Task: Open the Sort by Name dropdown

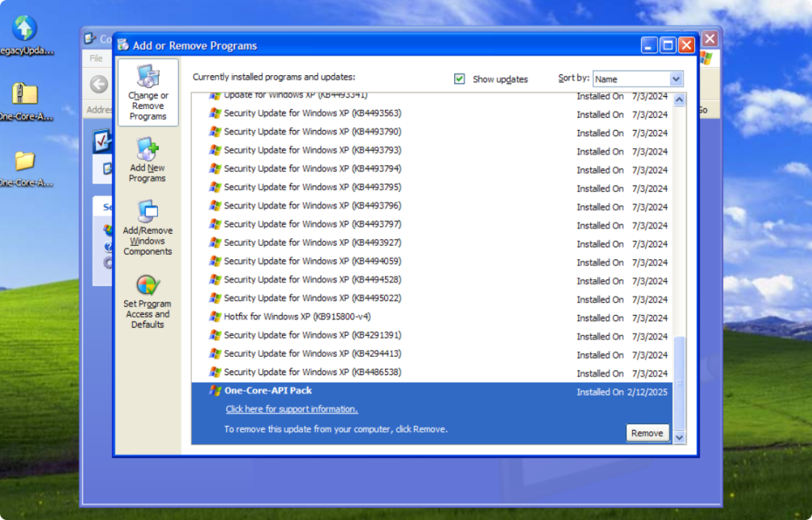Action: click(675, 79)
